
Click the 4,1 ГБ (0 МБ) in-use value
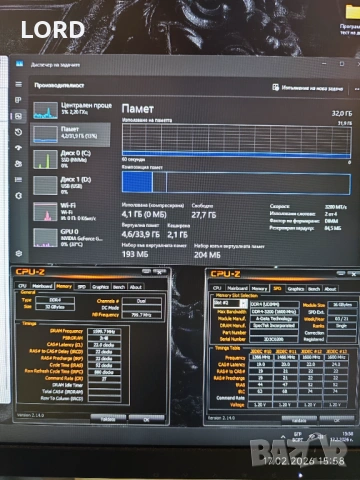144,214
